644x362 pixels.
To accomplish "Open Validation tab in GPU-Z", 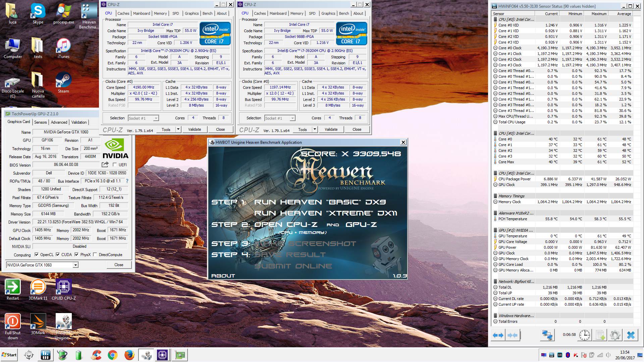I will tap(79, 122).
